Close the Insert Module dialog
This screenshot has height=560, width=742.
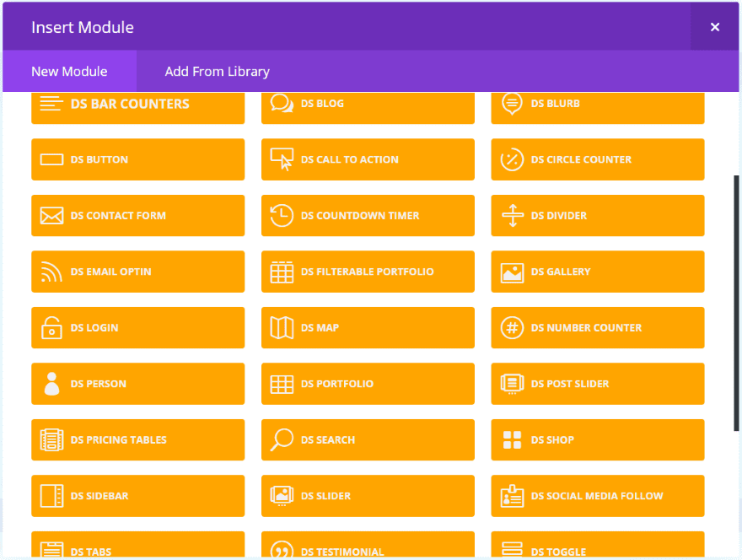click(715, 27)
